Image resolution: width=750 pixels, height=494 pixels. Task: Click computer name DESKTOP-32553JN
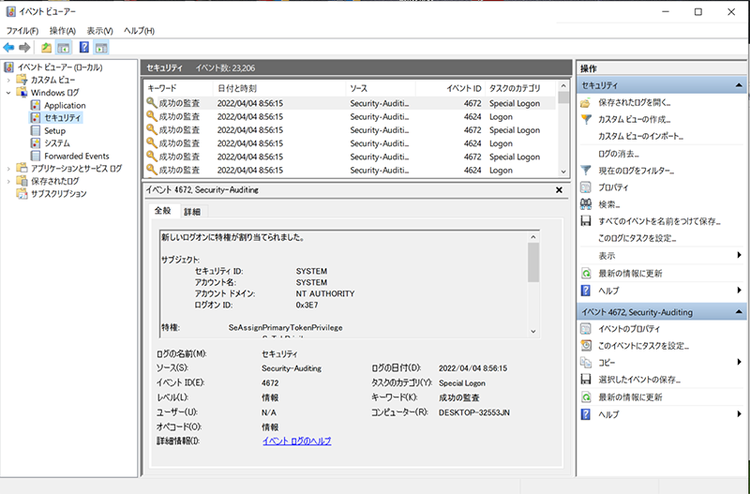(474, 412)
